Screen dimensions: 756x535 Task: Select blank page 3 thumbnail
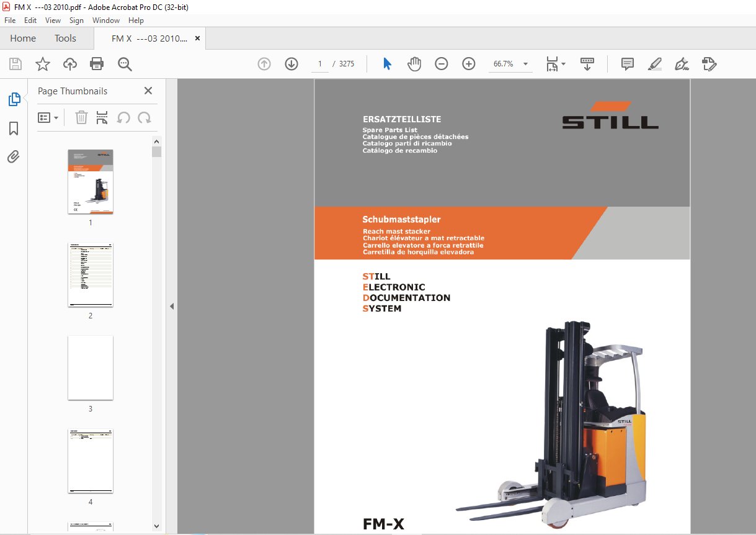click(91, 368)
